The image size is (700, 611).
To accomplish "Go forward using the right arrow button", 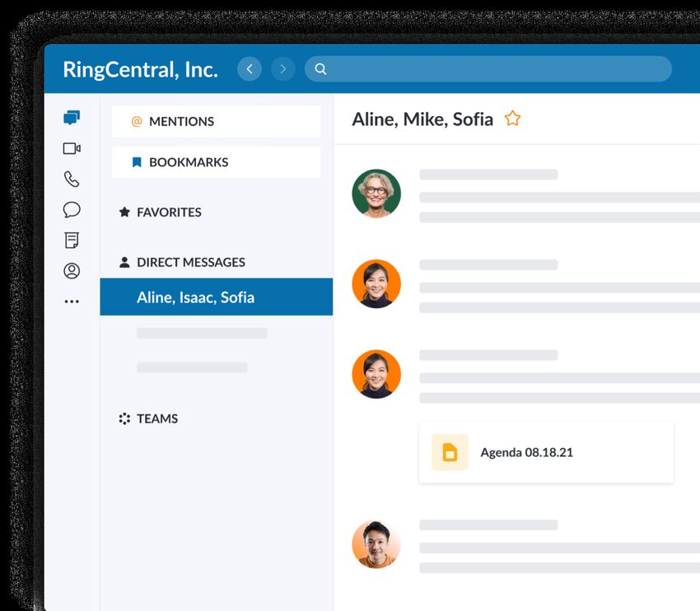I will pos(282,69).
